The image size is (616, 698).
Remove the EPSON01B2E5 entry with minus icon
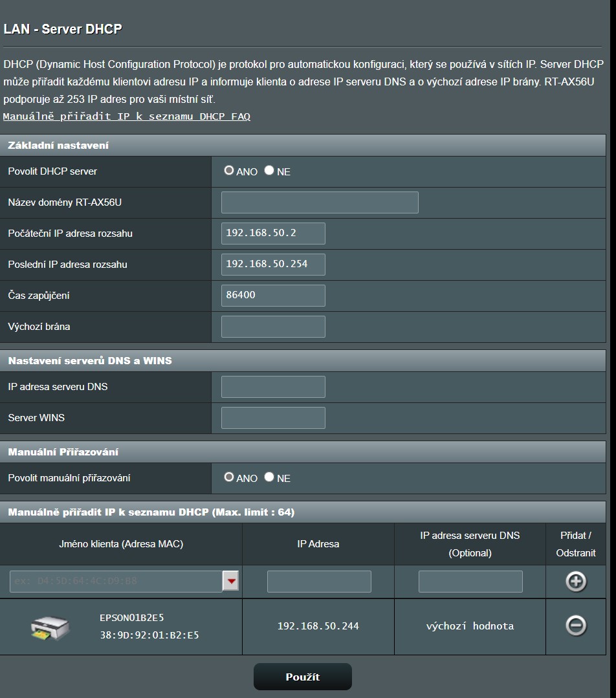[575, 626]
